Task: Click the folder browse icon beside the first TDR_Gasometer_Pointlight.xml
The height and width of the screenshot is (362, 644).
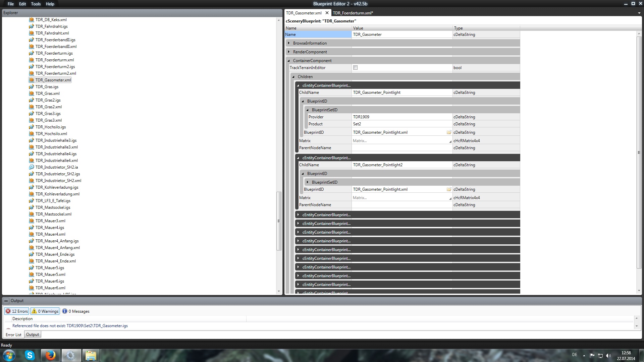Action: pos(449,132)
